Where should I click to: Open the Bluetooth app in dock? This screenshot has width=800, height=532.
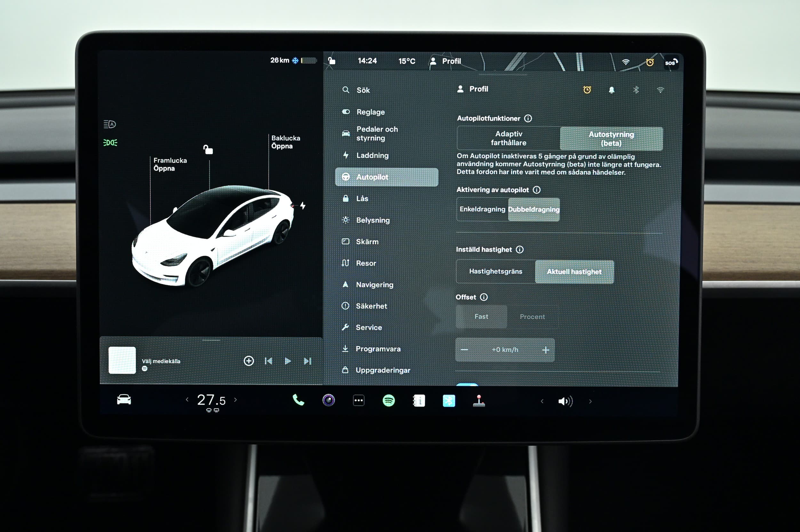pos(449,401)
